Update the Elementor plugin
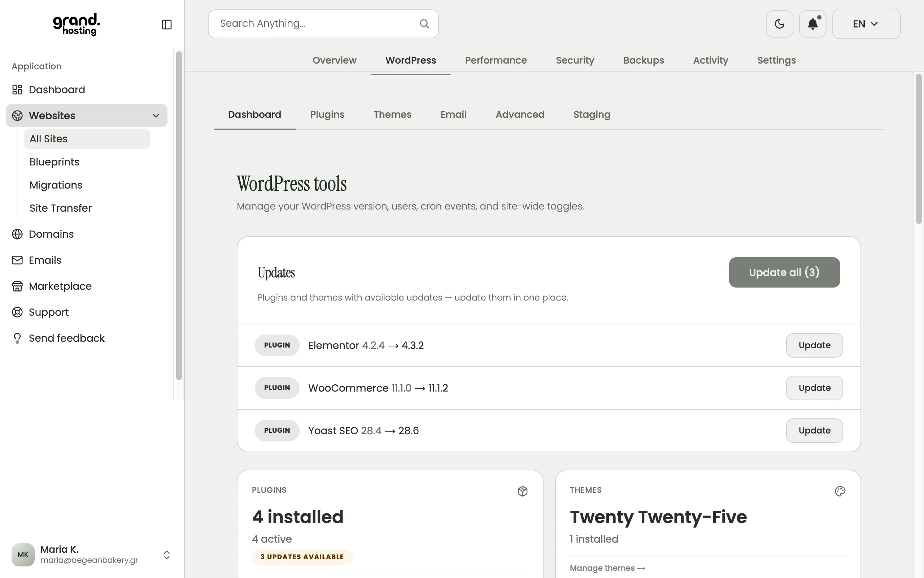 [814, 345]
